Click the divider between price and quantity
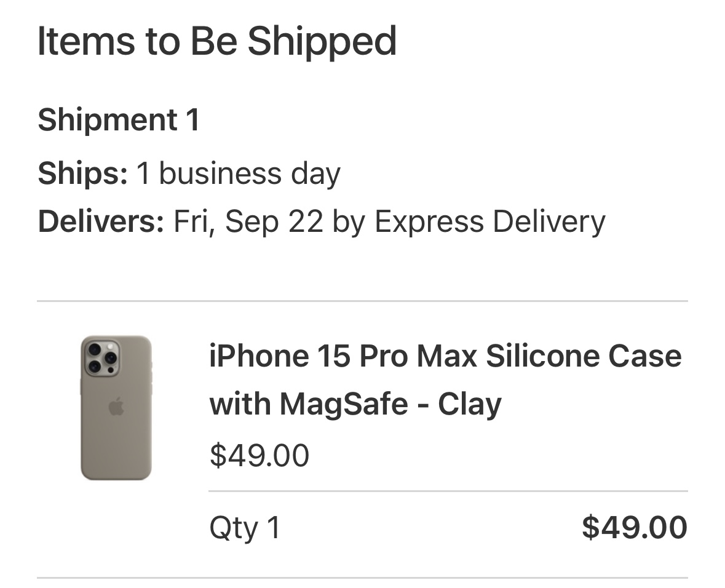725x588 pixels. click(x=448, y=491)
